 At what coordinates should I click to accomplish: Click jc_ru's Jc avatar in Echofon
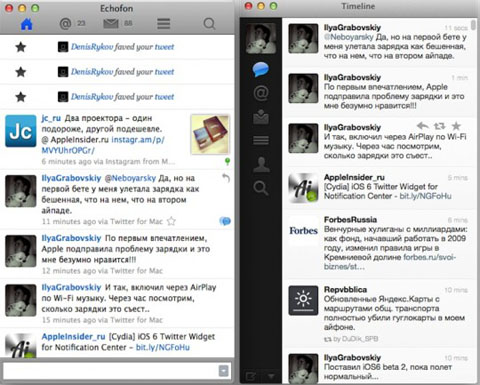(21, 131)
